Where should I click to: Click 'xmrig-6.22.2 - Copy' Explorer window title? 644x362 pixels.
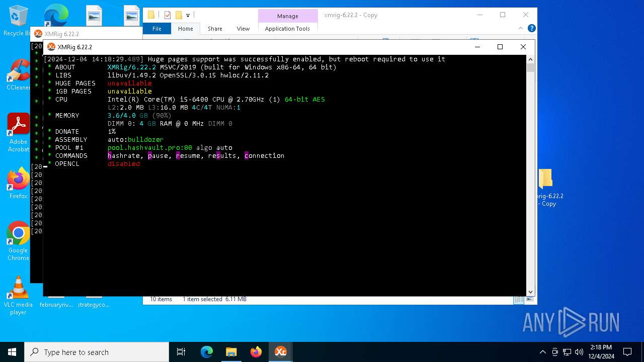pos(351,15)
